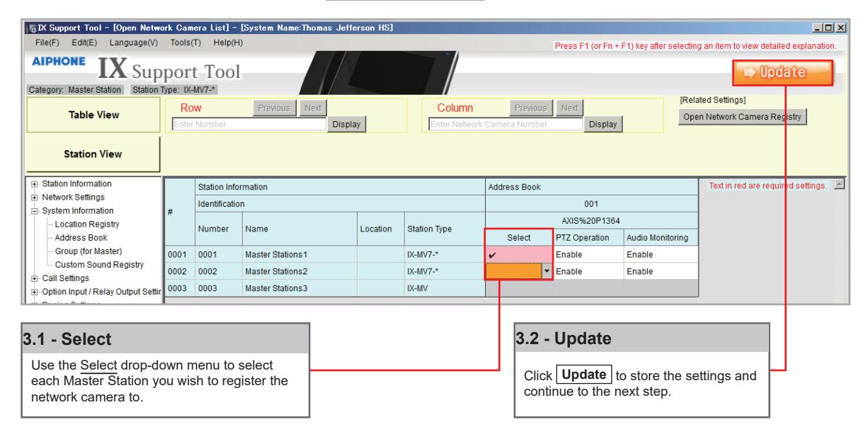Click Audio Monitoring Enable for Master Stations1

pos(661,253)
